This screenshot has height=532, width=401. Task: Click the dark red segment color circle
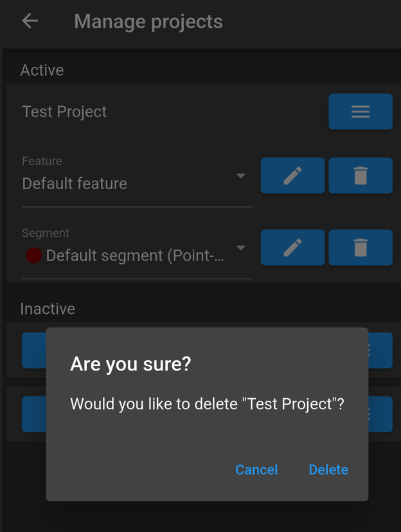coord(33,255)
